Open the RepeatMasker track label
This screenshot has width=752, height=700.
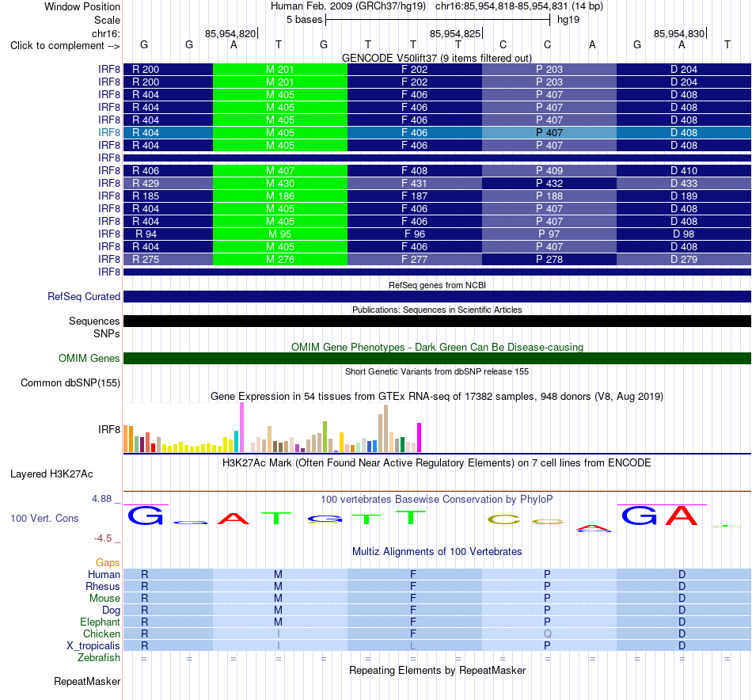87,681
